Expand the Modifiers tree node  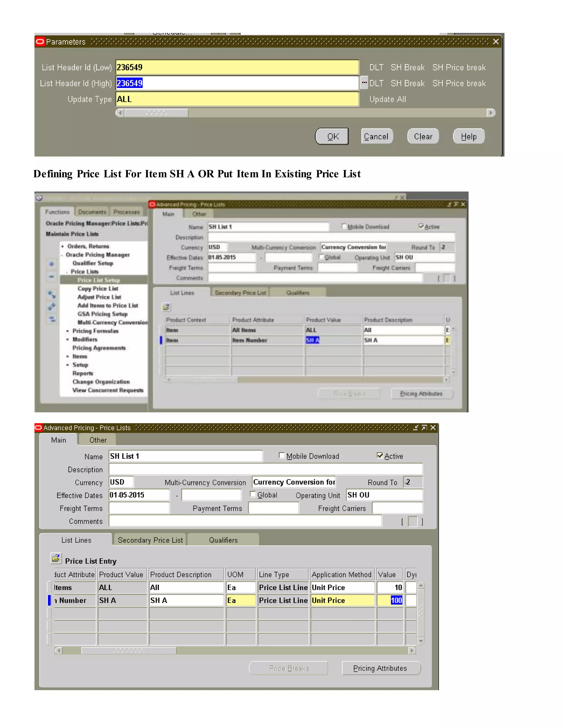pos(68,339)
